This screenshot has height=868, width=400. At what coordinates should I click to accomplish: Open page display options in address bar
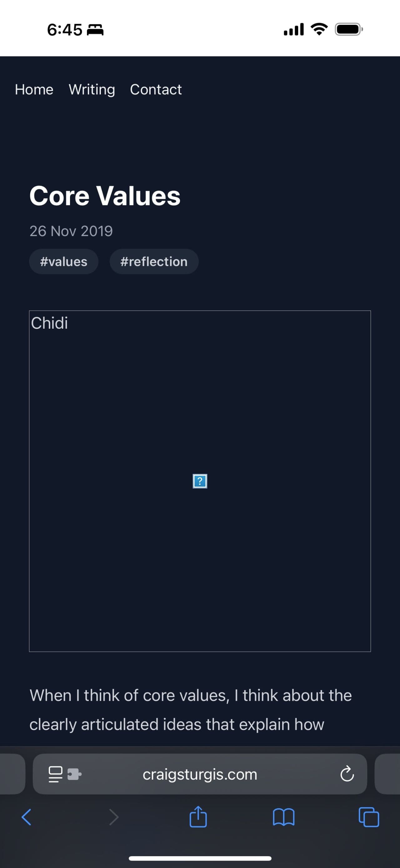pyautogui.click(x=55, y=774)
